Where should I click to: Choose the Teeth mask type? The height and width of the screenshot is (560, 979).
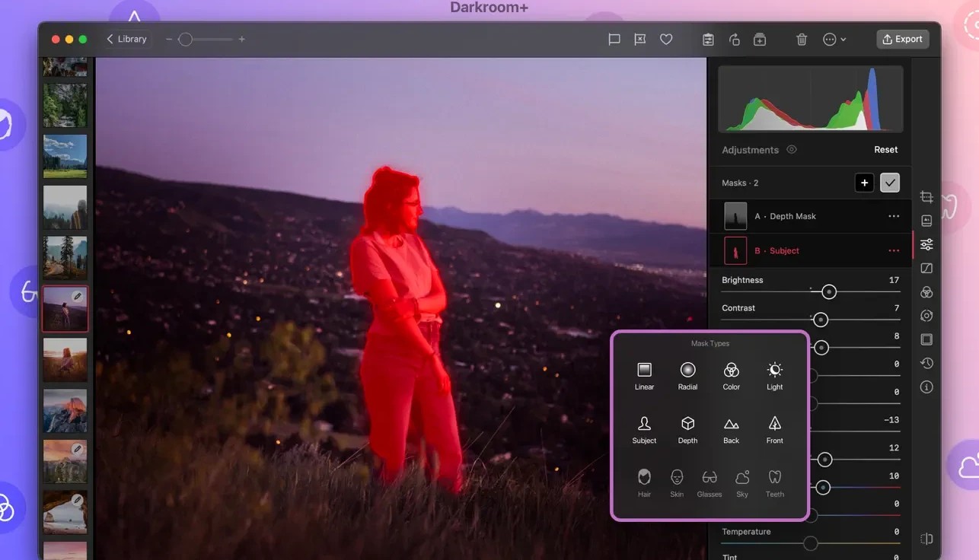coord(775,483)
